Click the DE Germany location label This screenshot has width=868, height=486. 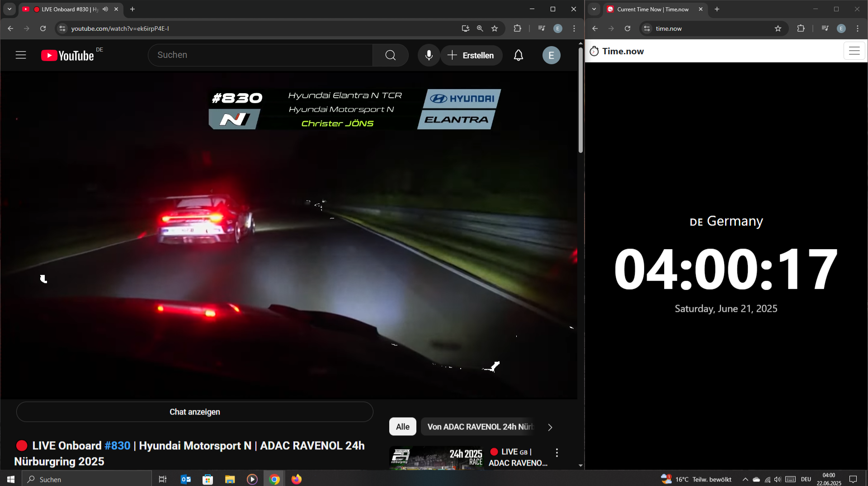tap(726, 221)
